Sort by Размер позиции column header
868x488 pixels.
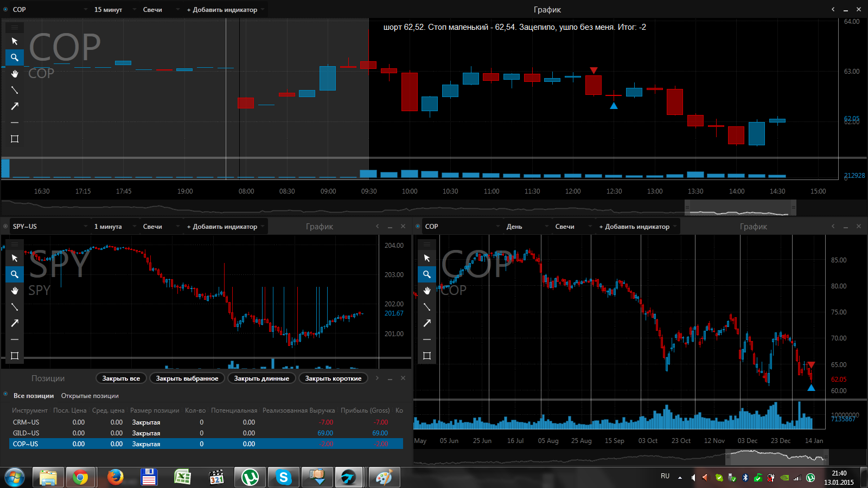coord(155,410)
